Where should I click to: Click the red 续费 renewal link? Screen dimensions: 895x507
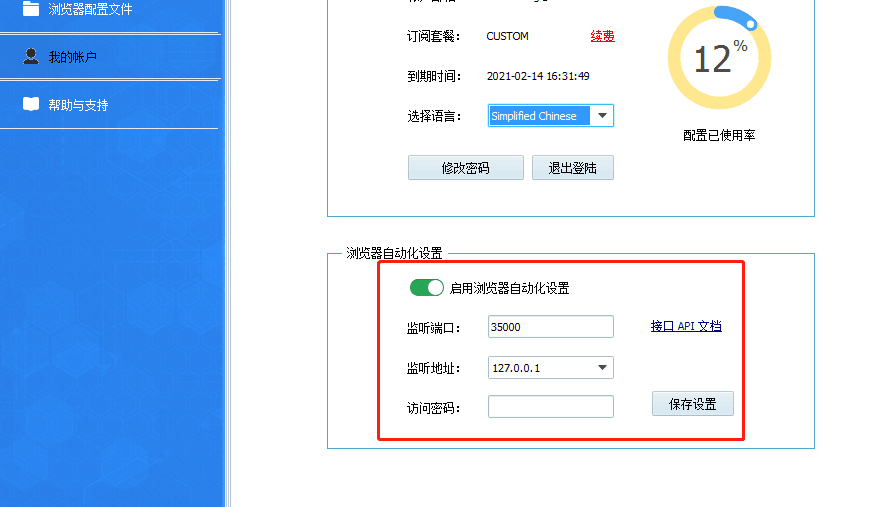602,36
